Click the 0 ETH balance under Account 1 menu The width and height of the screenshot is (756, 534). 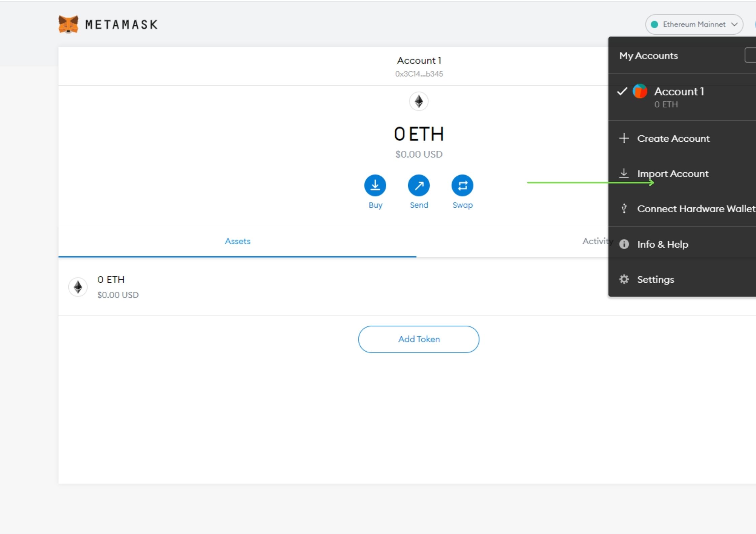[666, 105]
